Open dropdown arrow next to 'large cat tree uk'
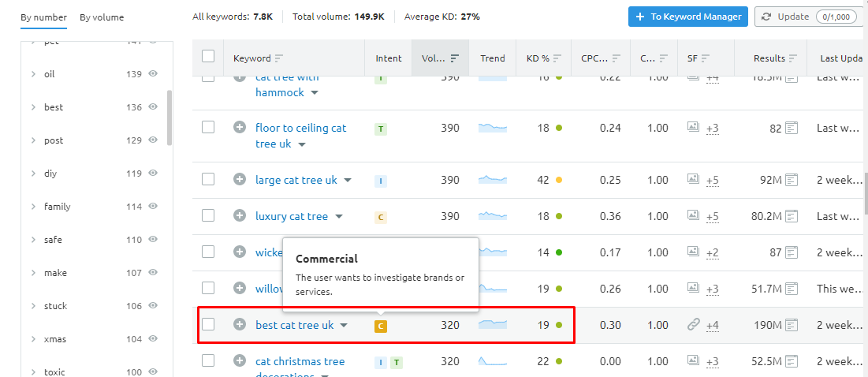 pyautogui.click(x=348, y=181)
